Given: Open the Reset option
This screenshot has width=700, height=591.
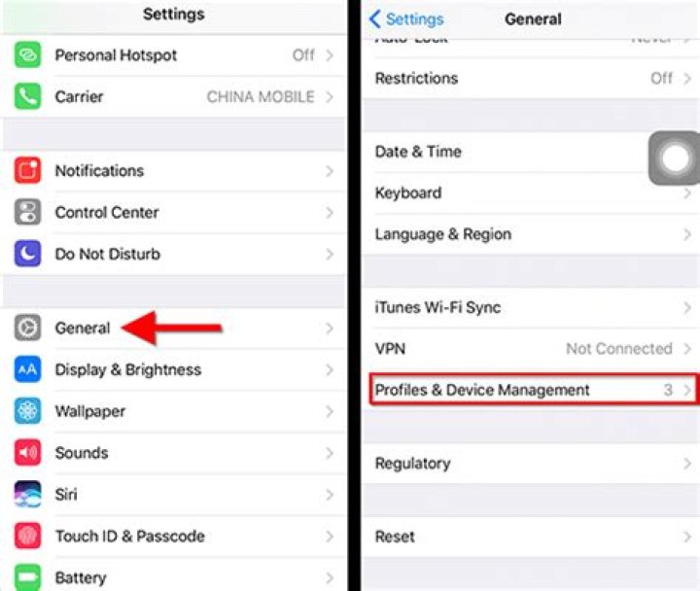Looking at the screenshot, I should click(x=531, y=537).
